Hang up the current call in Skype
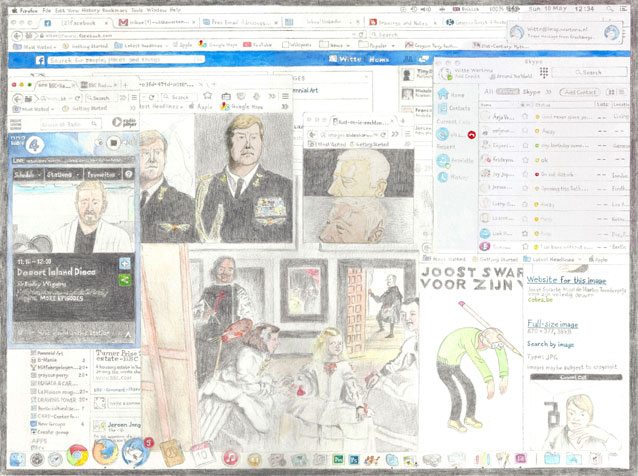 (x=471, y=135)
